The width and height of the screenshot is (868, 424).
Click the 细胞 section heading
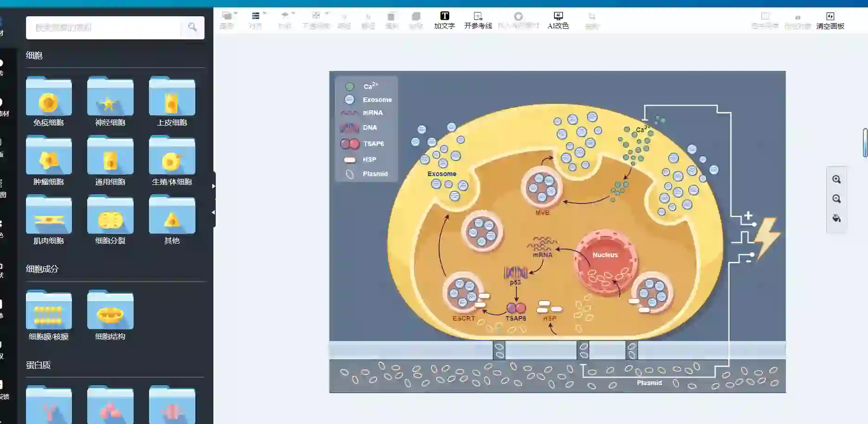pos(34,56)
